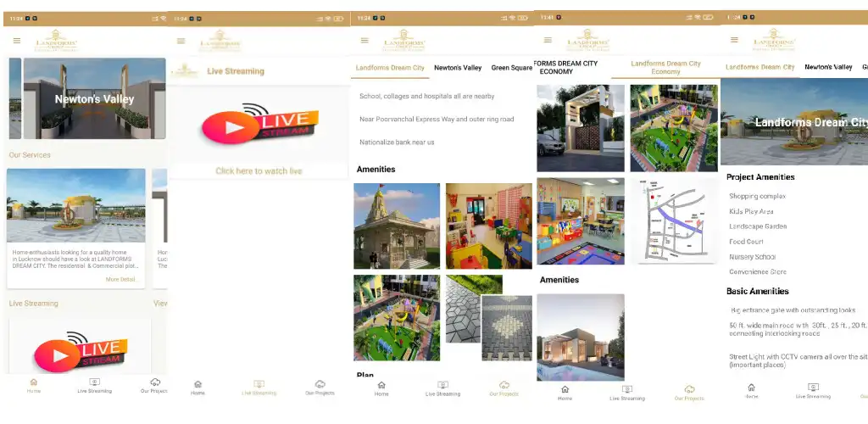Tap Home nav icon on temple amenities screen

[x=381, y=385]
